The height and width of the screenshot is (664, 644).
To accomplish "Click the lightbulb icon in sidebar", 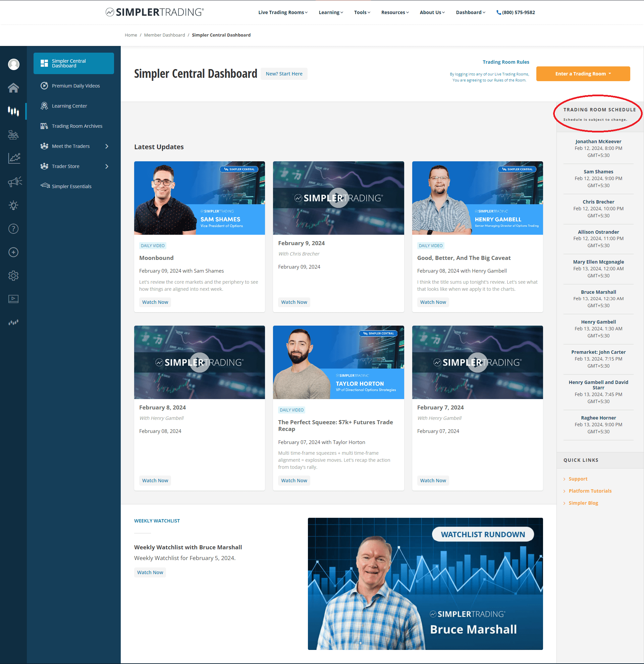I will 13,205.
